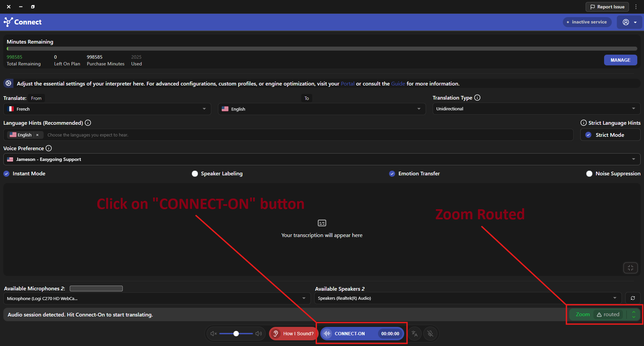
Task: Click the Translation Type info icon
Action: (x=477, y=98)
